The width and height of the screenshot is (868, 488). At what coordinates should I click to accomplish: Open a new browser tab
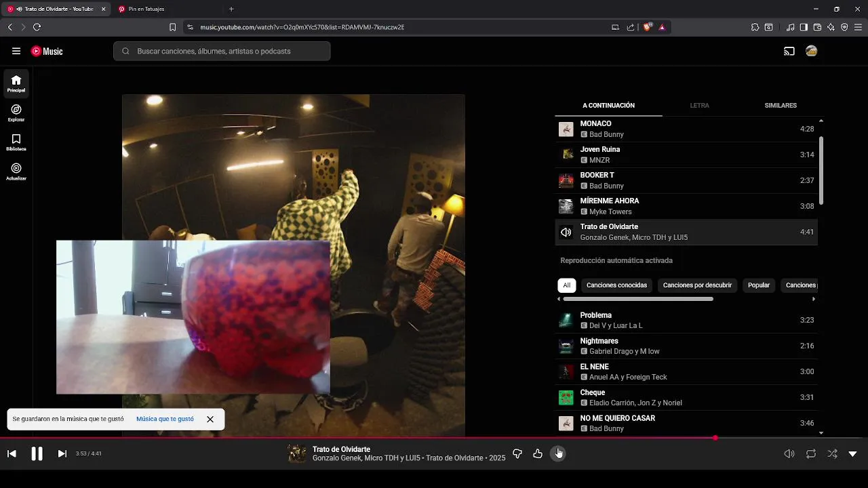tap(231, 9)
